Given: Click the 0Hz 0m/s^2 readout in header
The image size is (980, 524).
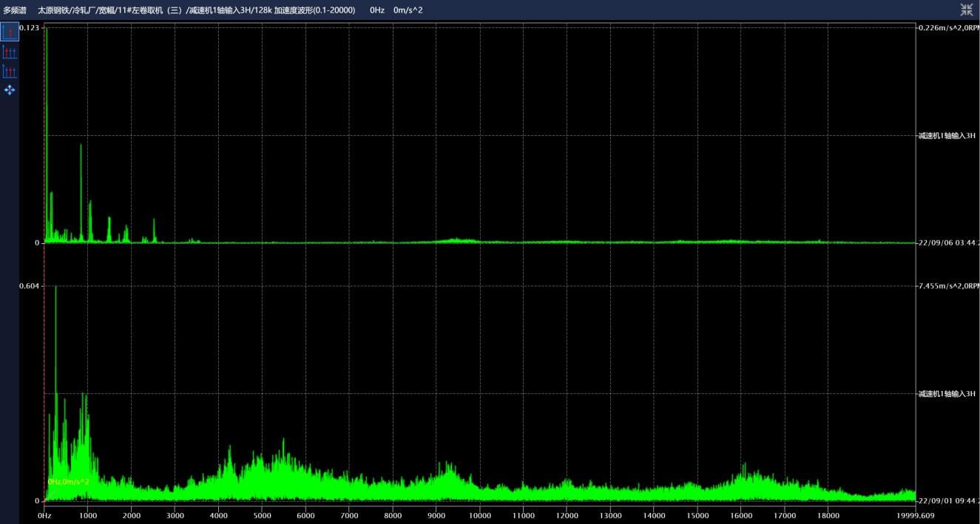Looking at the screenshot, I should point(396,10).
